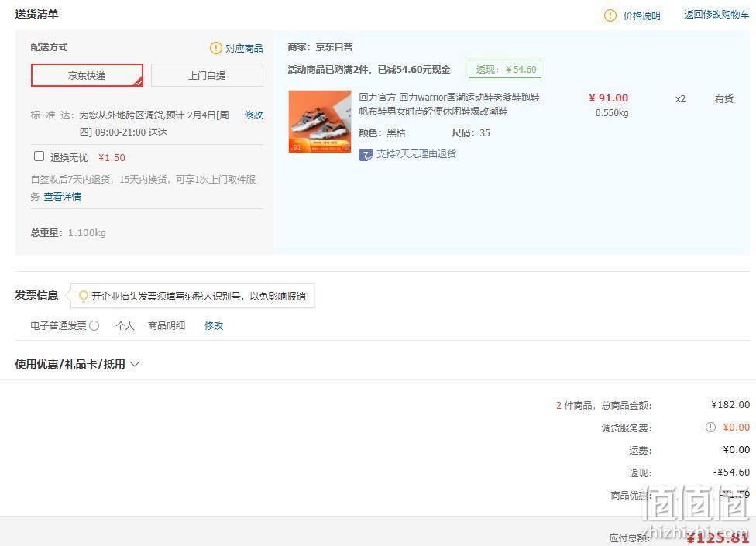This screenshot has width=756, height=546.
Task: Click the item weight 0.550kg
Action: (x=612, y=113)
